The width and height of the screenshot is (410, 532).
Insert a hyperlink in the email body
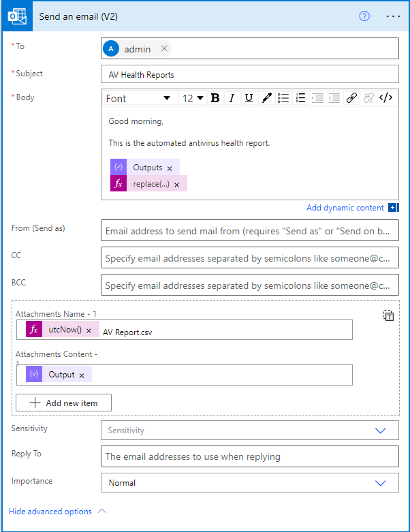pyautogui.click(x=351, y=98)
